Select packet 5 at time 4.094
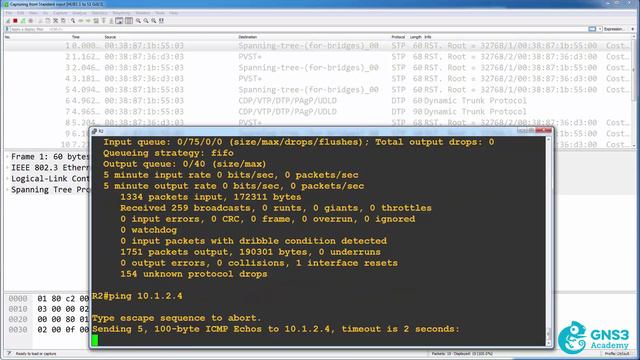Screen dimensions: 640x360 click(x=318, y=90)
